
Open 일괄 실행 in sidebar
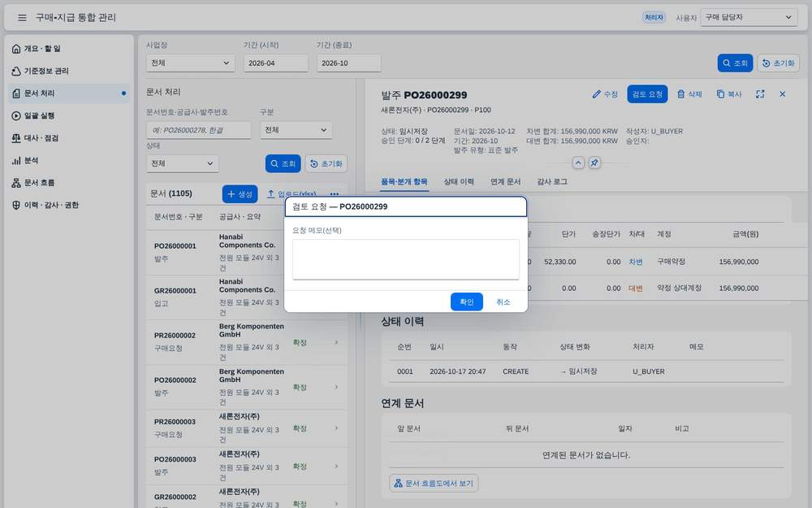(69, 115)
